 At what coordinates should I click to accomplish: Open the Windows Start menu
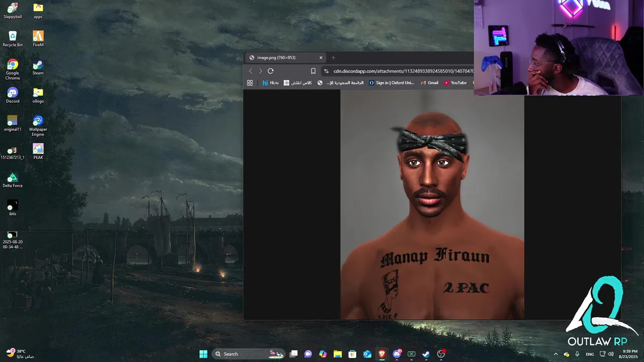tap(203, 354)
